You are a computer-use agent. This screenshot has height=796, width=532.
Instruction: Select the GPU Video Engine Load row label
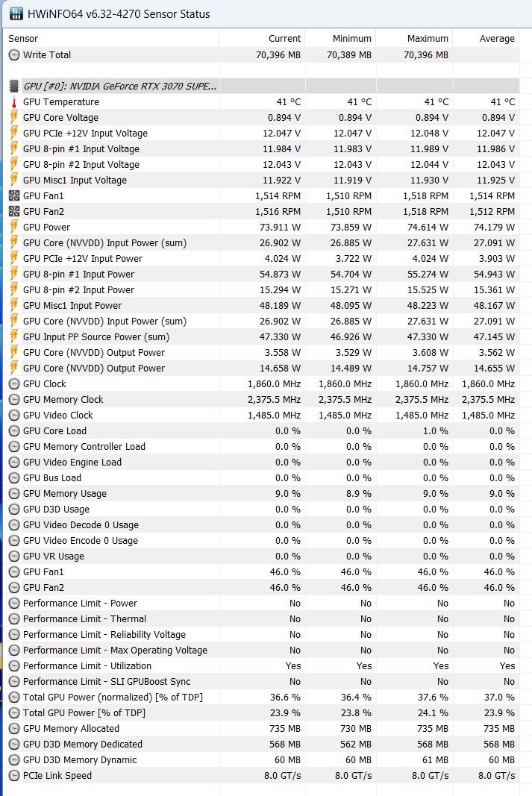tap(72, 463)
